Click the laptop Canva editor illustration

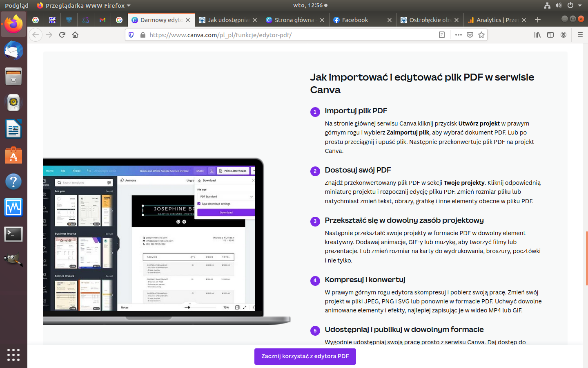coord(167,241)
